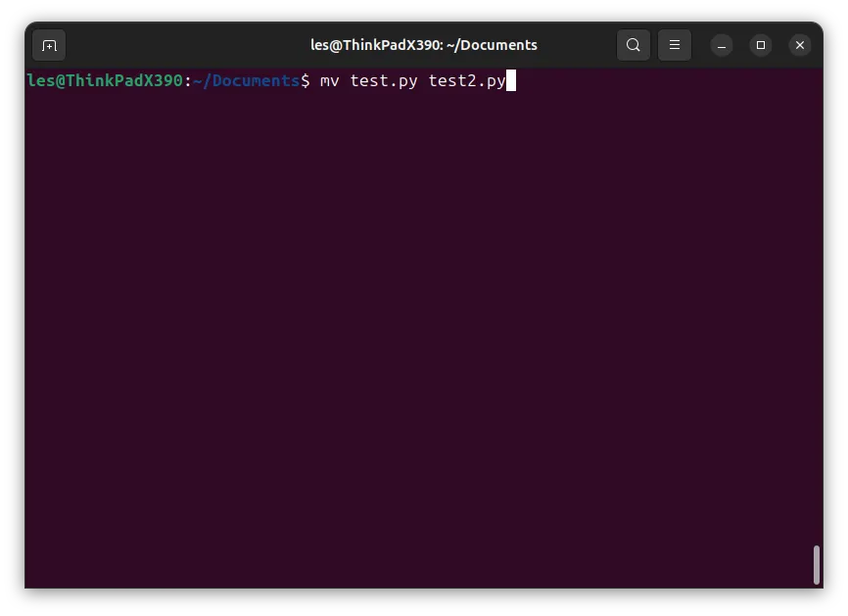Open the hamburger menu in header bar

pos(675,45)
